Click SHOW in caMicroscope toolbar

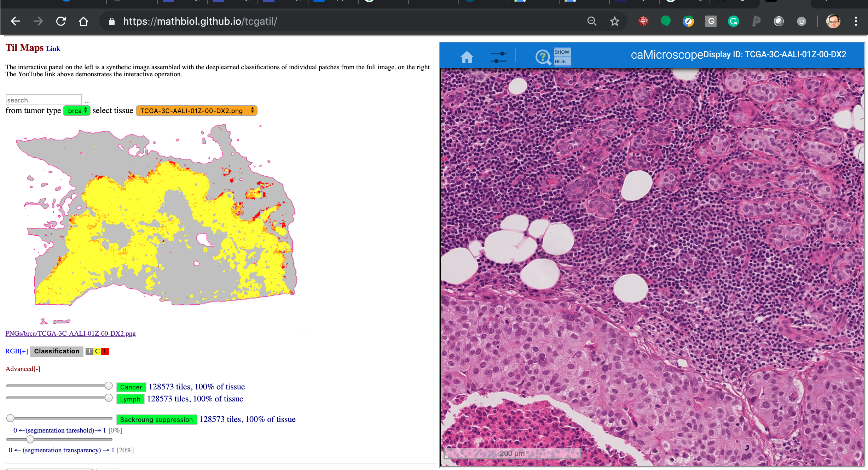point(562,52)
